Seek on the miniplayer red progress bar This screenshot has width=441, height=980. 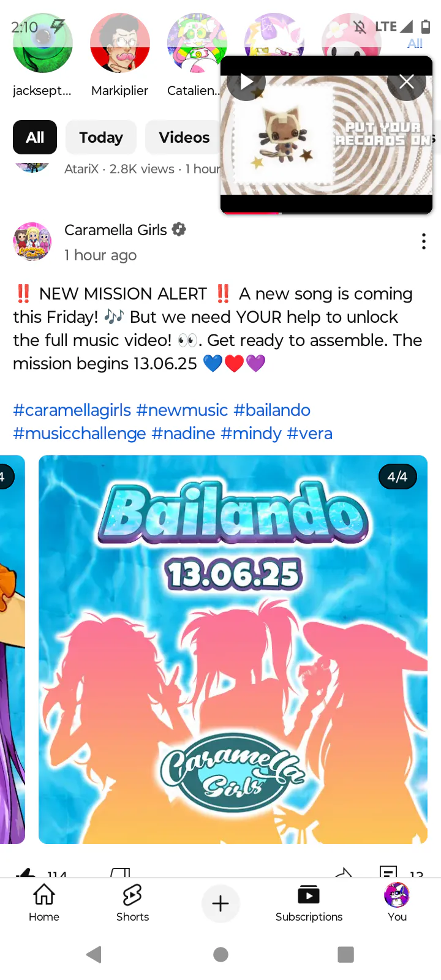coord(326,213)
